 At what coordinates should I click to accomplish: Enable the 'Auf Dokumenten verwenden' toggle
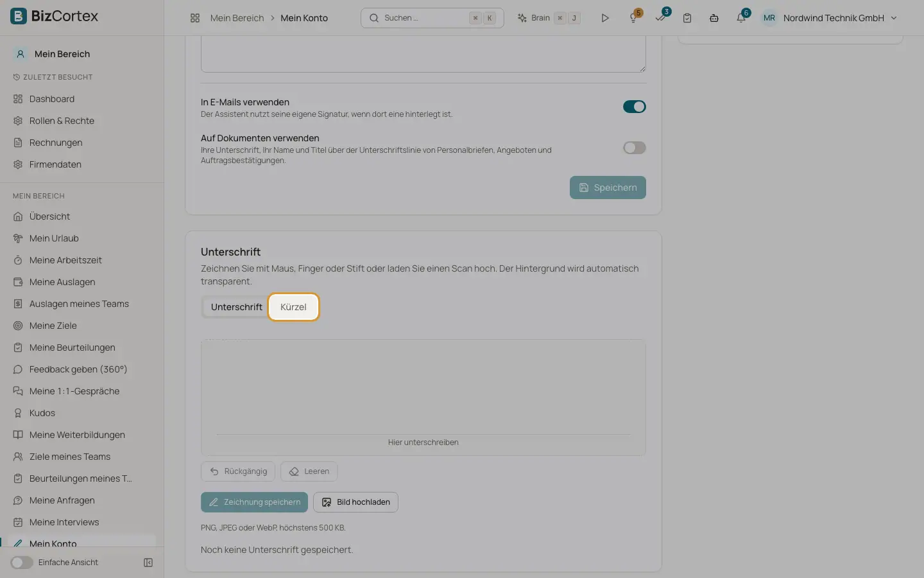[635, 148]
